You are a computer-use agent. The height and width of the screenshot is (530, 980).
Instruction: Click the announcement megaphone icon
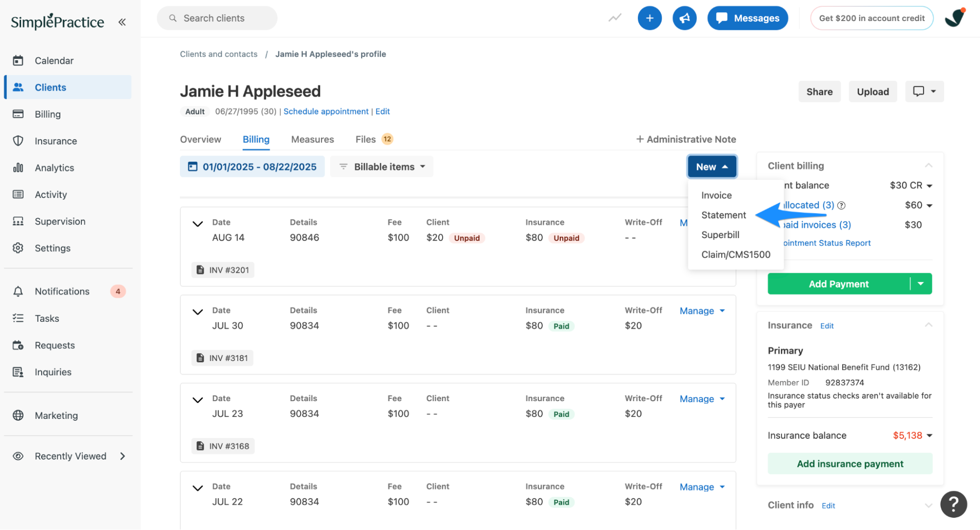[684, 18]
